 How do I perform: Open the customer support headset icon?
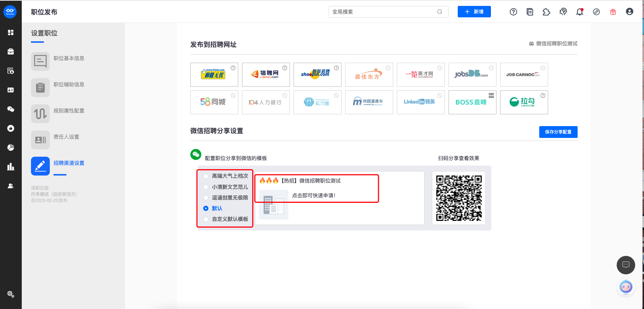(x=563, y=12)
